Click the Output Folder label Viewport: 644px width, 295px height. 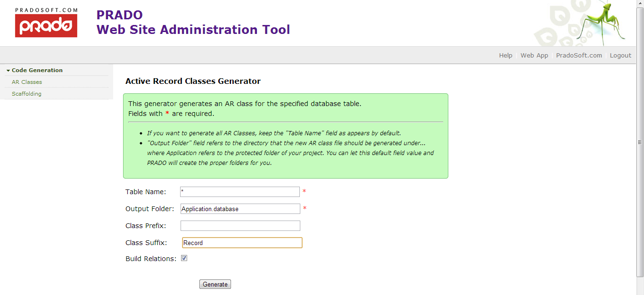point(150,209)
